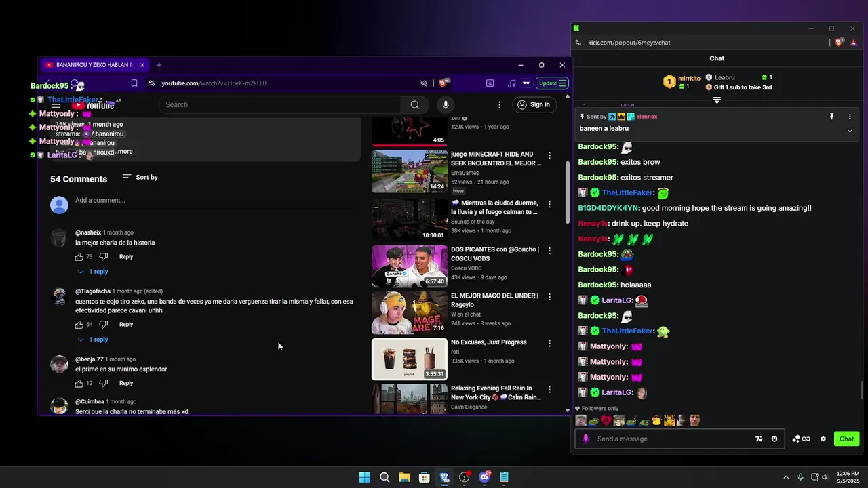The width and height of the screenshot is (868, 488).
Task: Start YouTube voice search with microphone
Action: pos(446,104)
